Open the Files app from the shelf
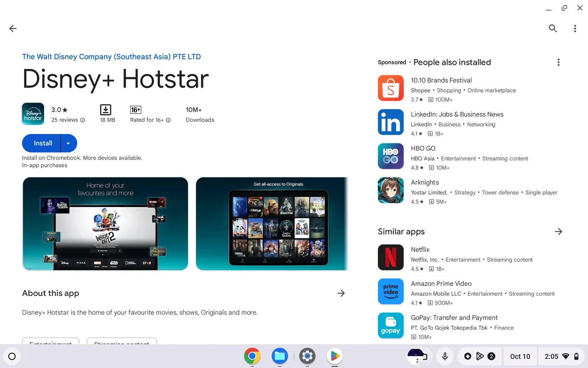588x368 pixels. tap(280, 356)
